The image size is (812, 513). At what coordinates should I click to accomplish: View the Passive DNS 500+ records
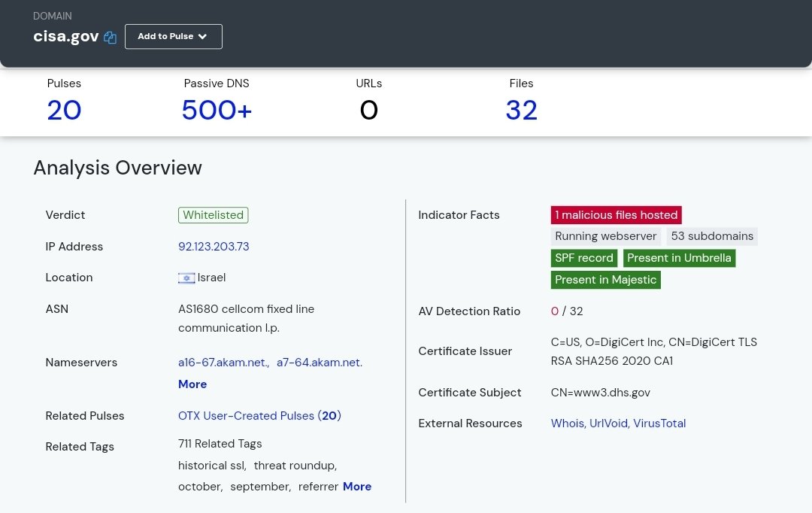click(217, 111)
